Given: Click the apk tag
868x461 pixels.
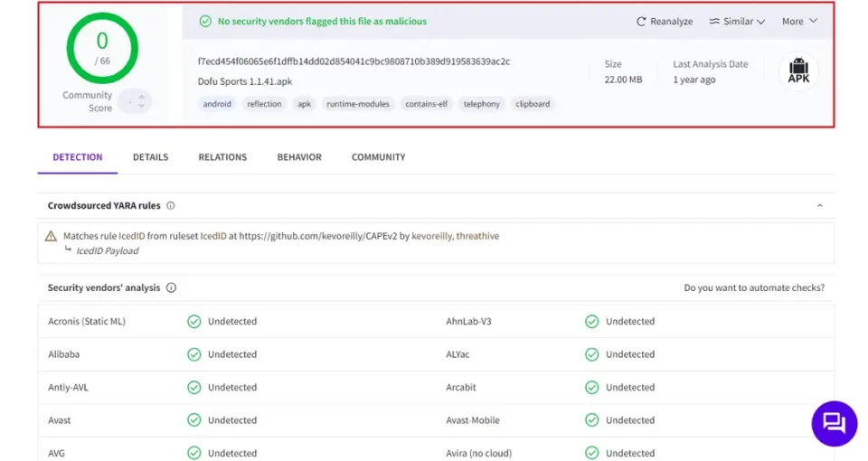Looking at the screenshot, I should pos(304,104).
